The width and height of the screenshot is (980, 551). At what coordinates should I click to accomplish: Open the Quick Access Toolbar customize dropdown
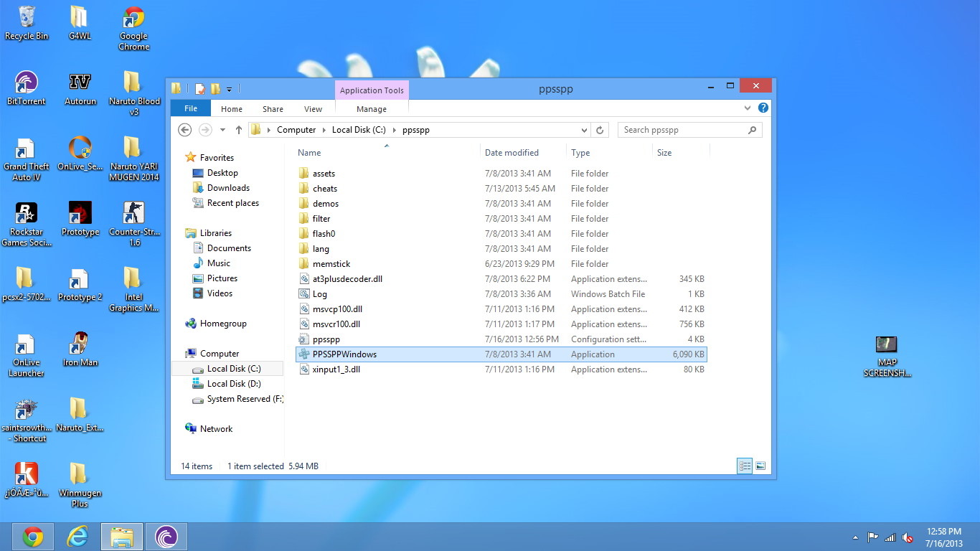(x=230, y=90)
